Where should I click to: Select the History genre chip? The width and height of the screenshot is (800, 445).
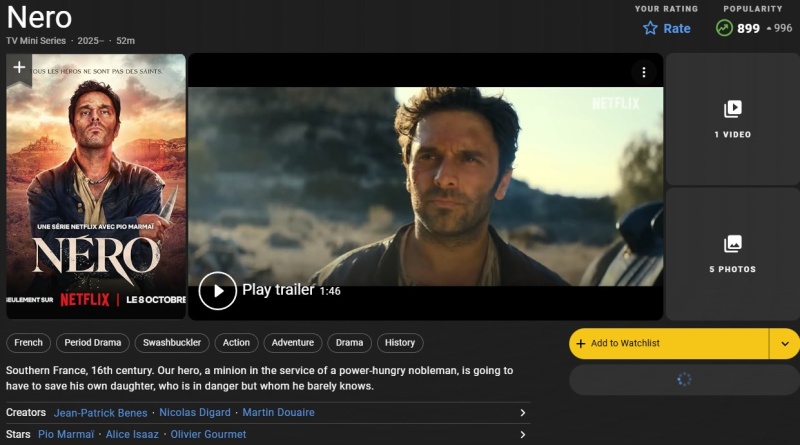[400, 343]
